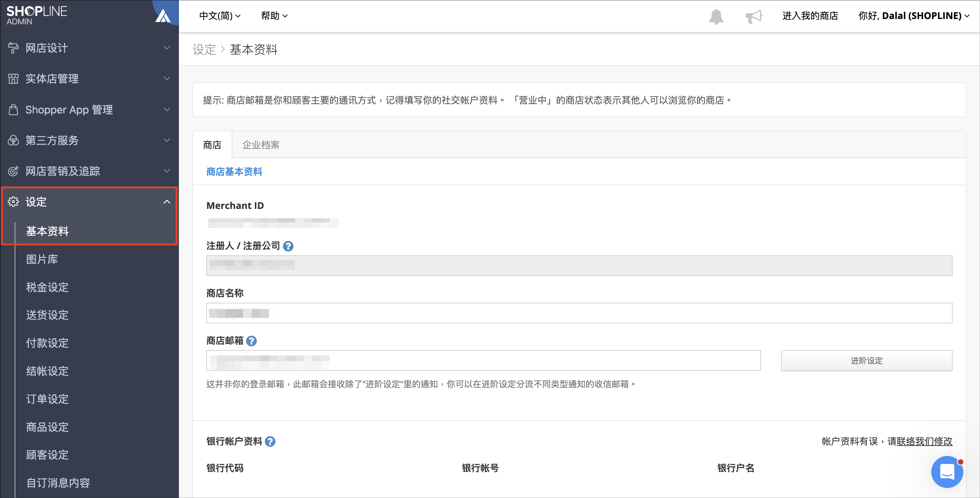This screenshot has width=980, height=498.
Task: Click the 第三方服务 sidebar label
Action: click(52, 141)
